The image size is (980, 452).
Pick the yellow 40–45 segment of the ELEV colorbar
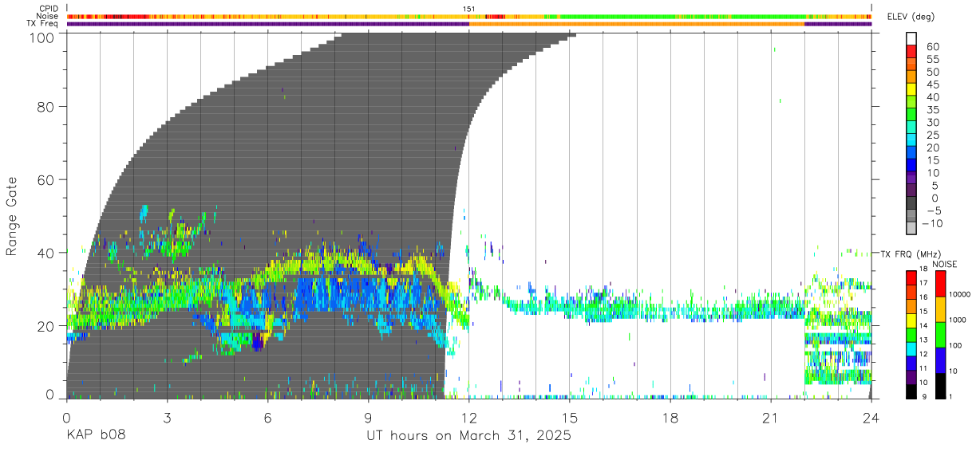coord(911,90)
